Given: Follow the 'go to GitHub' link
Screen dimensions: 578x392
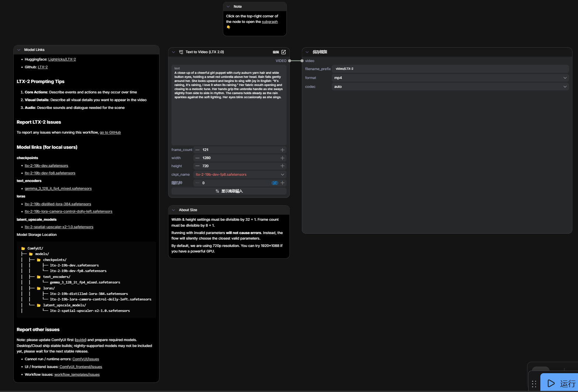Looking at the screenshot, I should click(x=110, y=133).
